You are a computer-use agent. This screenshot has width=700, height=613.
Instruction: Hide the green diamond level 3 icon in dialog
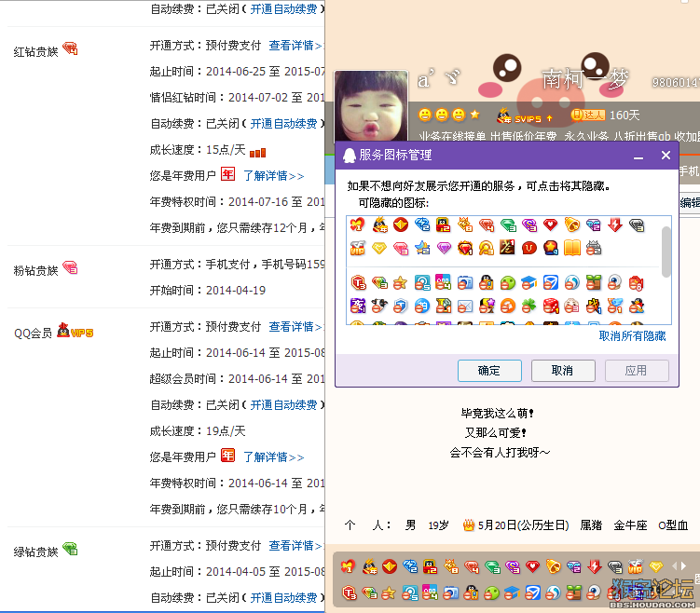(x=508, y=225)
